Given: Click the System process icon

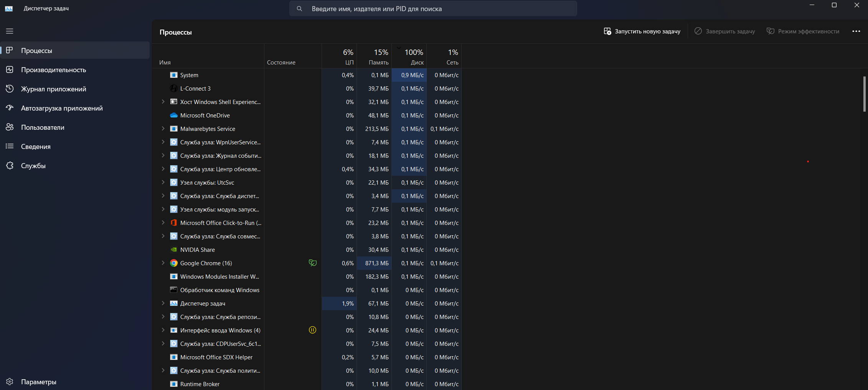Looking at the screenshot, I should coord(174,75).
